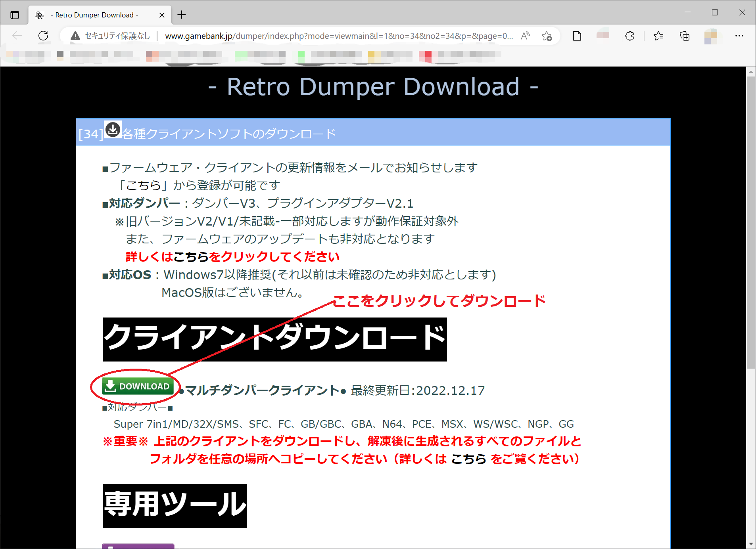Screen dimensions: 756x549
Task: Click the not secure warning icon
Action: point(75,36)
